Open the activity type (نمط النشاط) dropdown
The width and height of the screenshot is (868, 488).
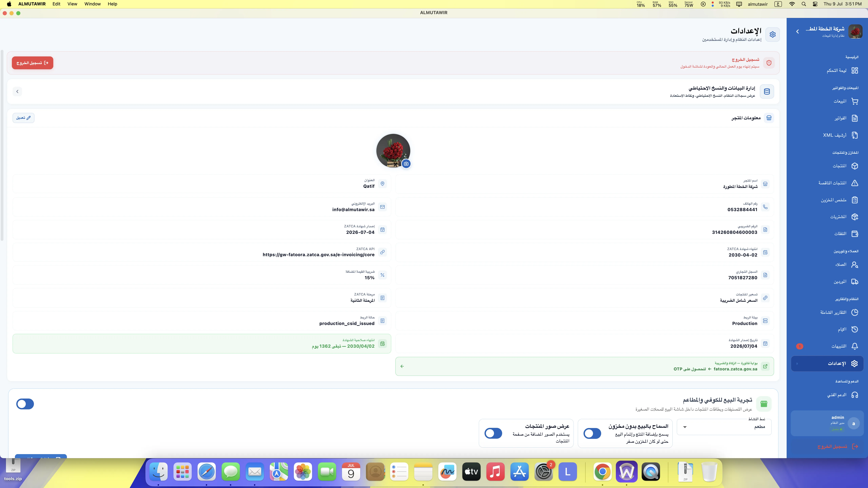click(x=724, y=427)
